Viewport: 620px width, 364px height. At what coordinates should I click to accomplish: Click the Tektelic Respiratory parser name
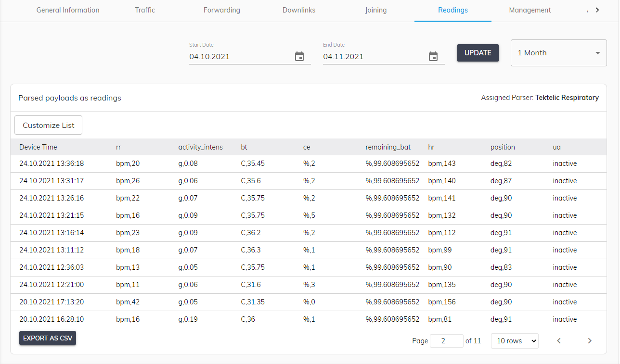pos(567,98)
